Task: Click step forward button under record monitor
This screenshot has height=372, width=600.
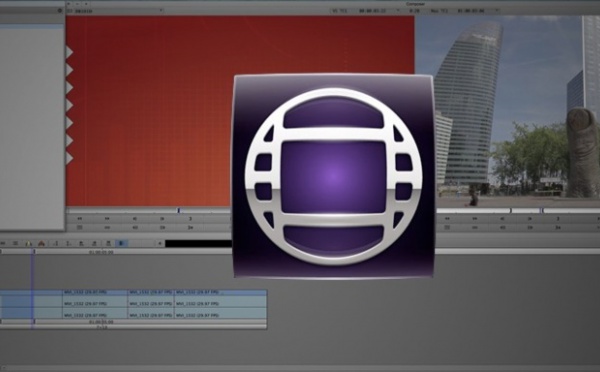Action: tap(530, 219)
